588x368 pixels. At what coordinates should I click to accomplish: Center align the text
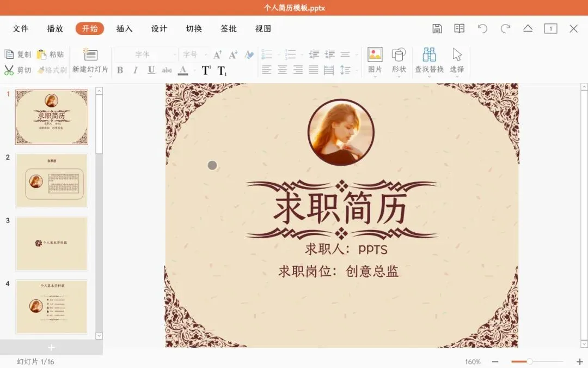click(x=283, y=70)
